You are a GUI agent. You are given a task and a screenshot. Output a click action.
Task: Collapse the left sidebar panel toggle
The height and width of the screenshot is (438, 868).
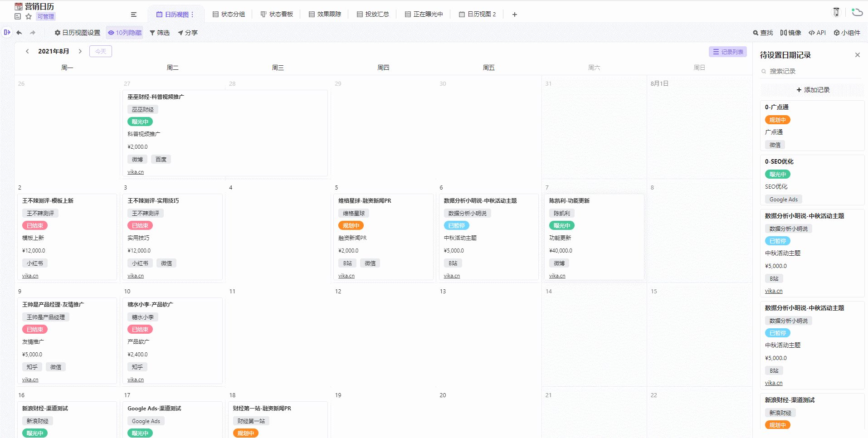click(7, 32)
